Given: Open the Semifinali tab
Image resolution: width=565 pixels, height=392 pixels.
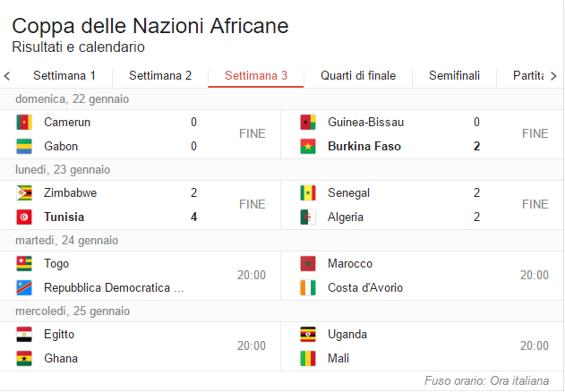Looking at the screenshot, I should [454, 76].
